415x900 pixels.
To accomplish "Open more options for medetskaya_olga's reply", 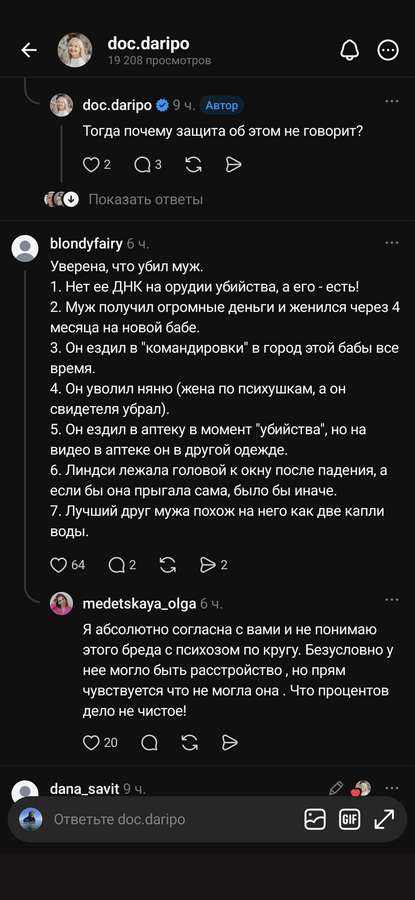I will 391,600.
